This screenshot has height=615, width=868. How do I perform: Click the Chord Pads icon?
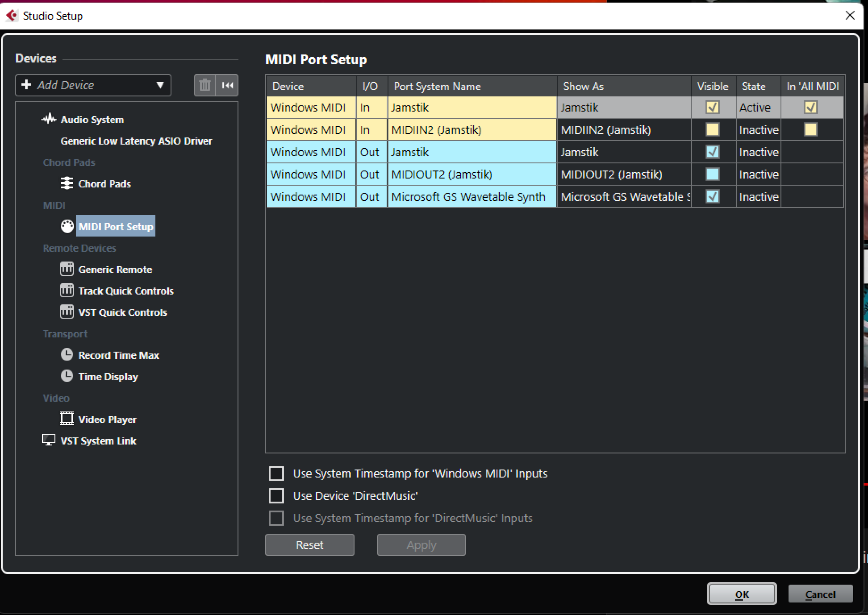[67, 183]
